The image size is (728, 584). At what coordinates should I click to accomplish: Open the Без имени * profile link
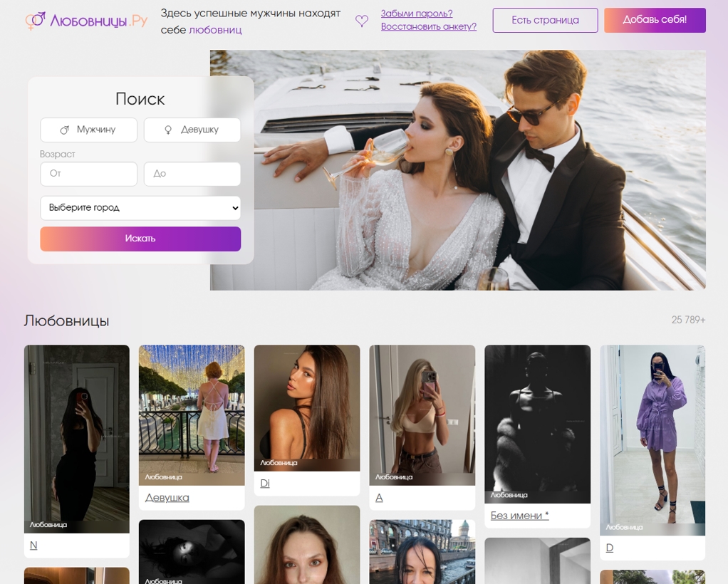[x=519, y=516]
